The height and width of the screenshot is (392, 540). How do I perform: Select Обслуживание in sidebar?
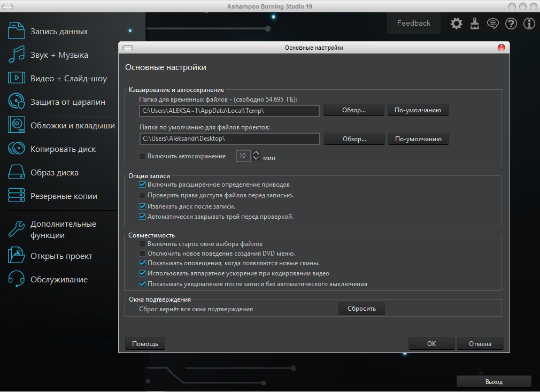point(59,279)
